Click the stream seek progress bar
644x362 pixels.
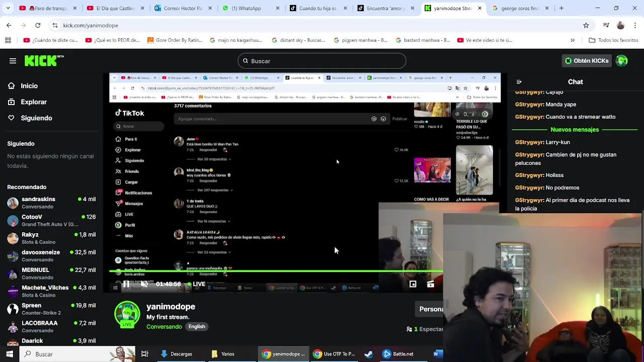[276, 271]
